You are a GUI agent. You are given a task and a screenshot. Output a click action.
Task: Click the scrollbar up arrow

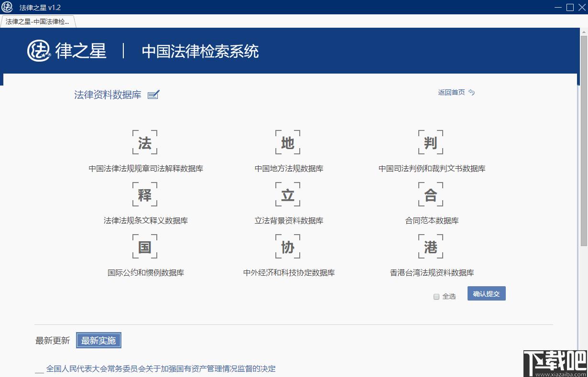coord(584,32)
